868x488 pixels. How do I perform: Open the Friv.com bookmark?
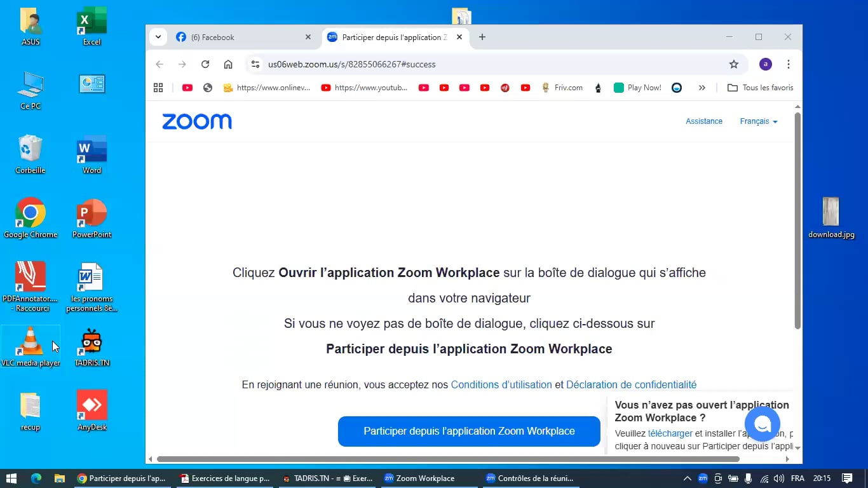(x=562, y=88)
